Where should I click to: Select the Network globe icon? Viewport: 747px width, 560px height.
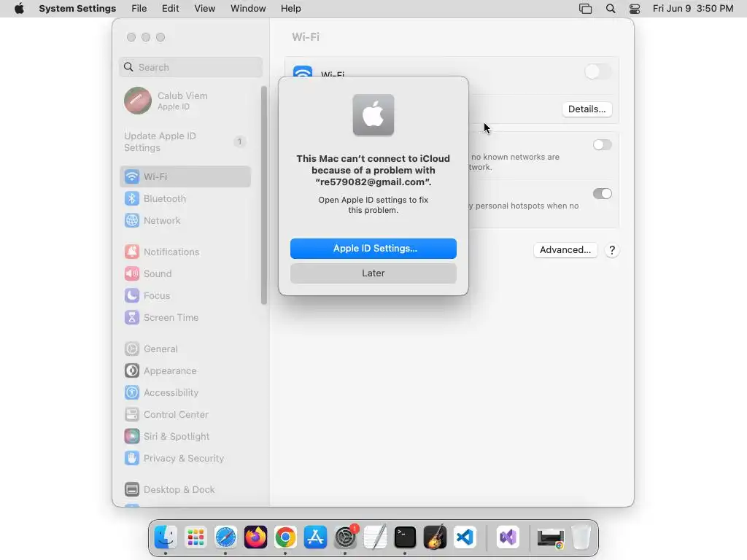[x=132, y=220]
